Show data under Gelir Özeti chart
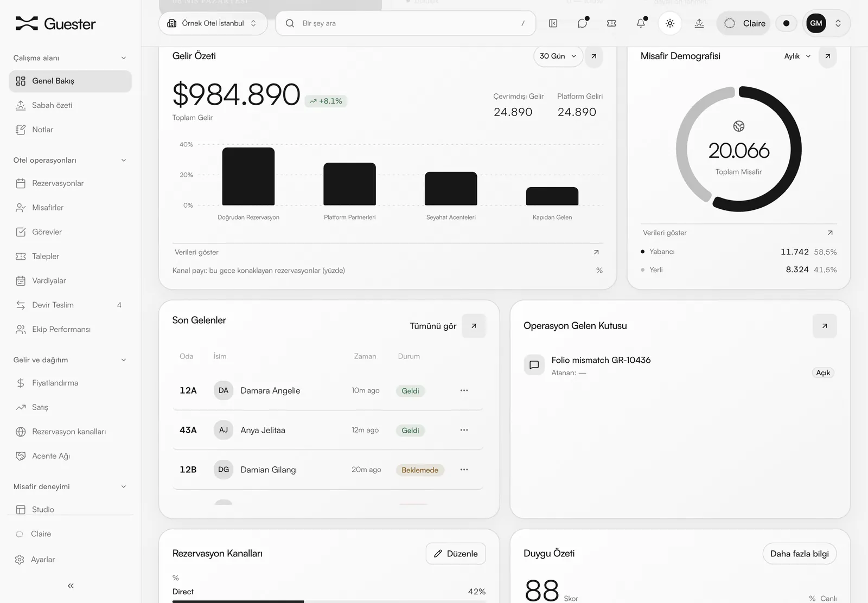The width and height of the screenshot is (868, 603). pos(387,252)
